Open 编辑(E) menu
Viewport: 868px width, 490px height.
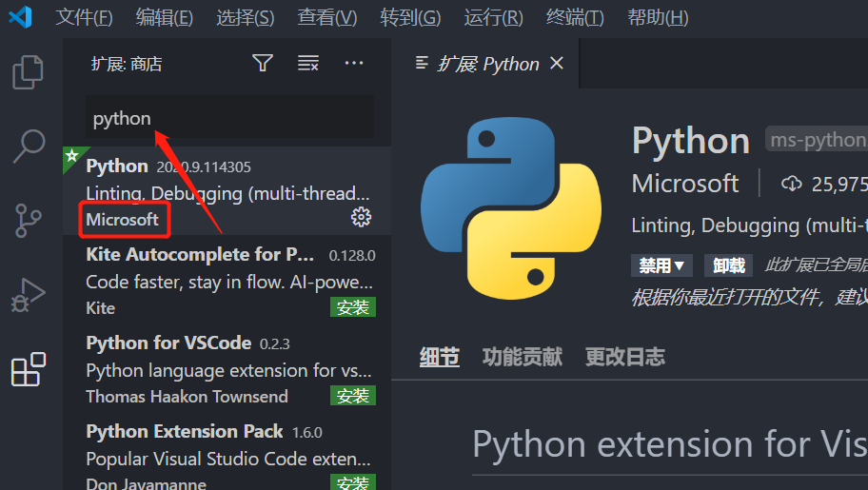pyautogui.click(x=165, y=18)
